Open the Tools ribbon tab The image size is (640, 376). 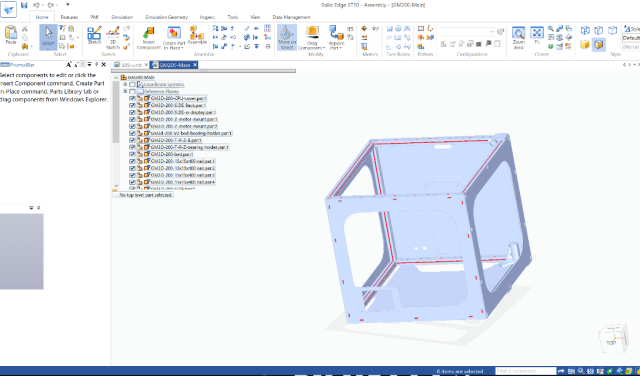(232, 17)
